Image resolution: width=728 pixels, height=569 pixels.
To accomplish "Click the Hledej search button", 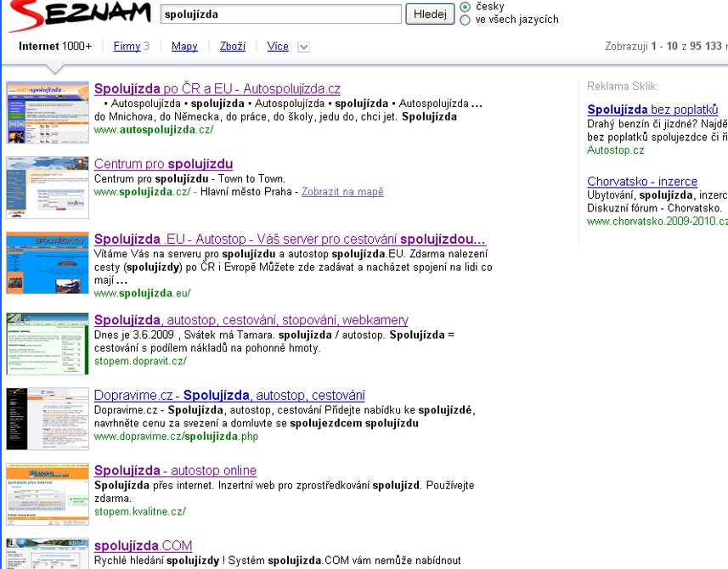I will click(x=430, y=14).
